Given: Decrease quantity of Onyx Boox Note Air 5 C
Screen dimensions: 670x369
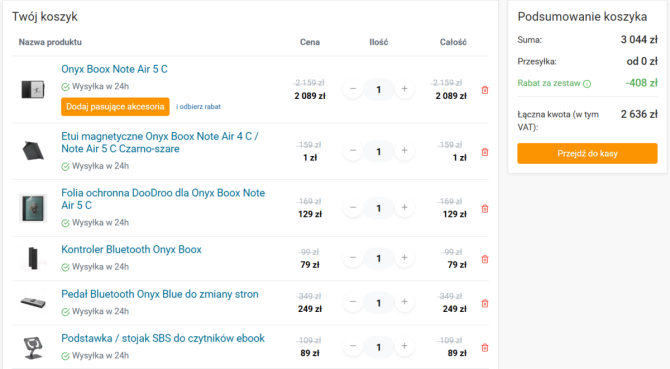Looking at the screenshot, I should pyautogui.click(x=353, y=89).
